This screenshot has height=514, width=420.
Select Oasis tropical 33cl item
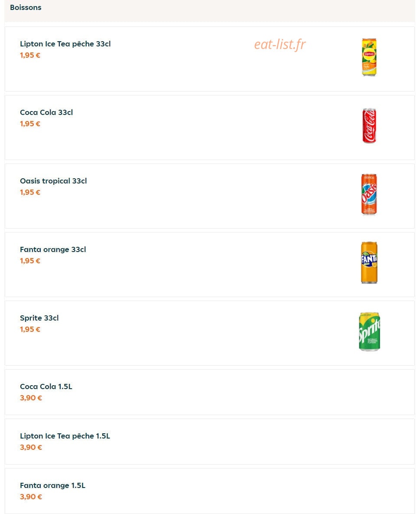tap(210, 196)
